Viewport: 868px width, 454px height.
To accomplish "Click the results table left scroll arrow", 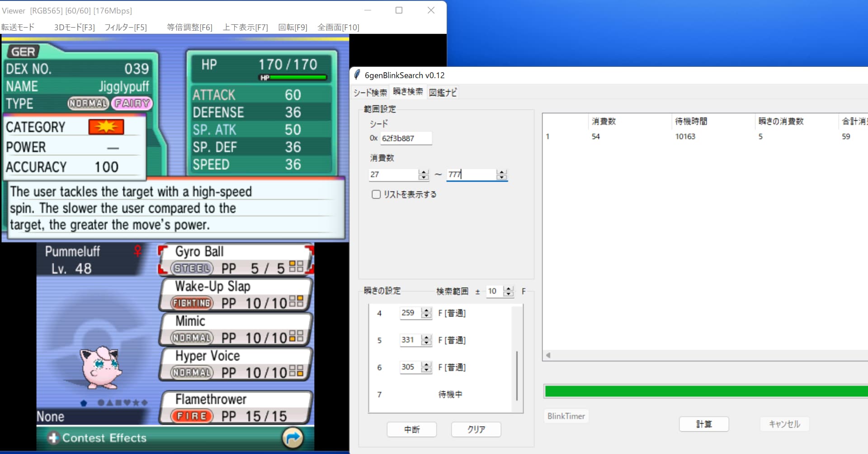I will tap(548, 355).
